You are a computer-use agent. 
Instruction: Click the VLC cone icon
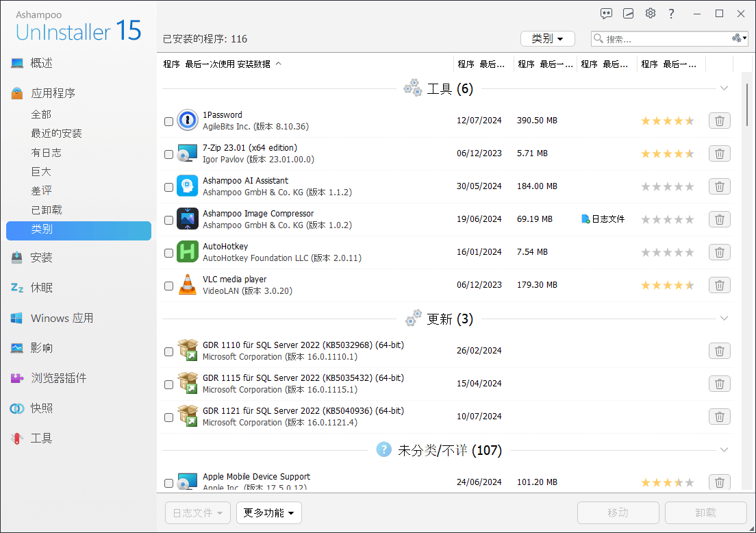187,284
